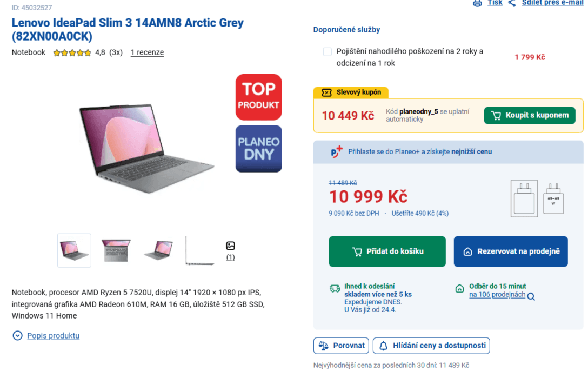This screenshot has width=588, height=371.
Task: Click the coupon ticket icon in Slevový kupón
Action: click(327, 92)
